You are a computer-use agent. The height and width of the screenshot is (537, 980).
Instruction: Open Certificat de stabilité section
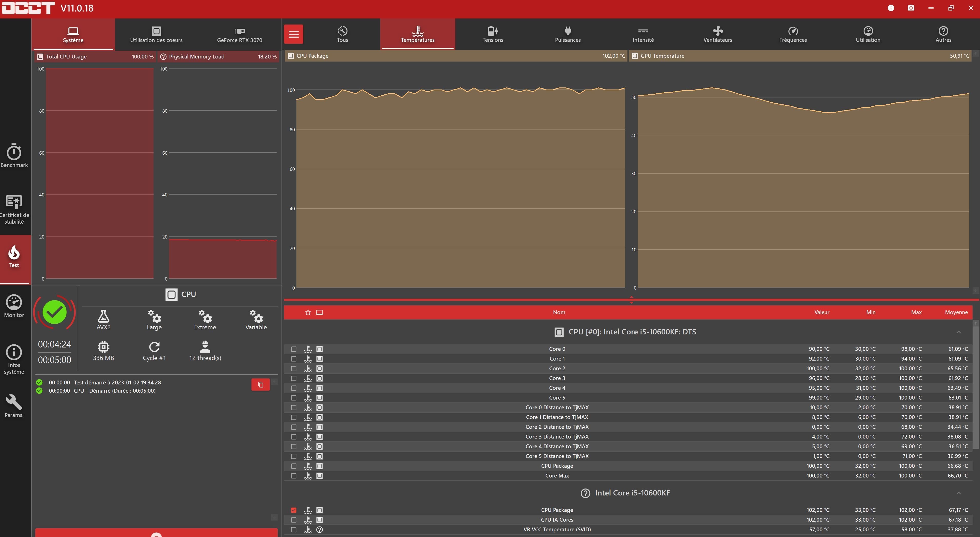[x=14, y=209]
